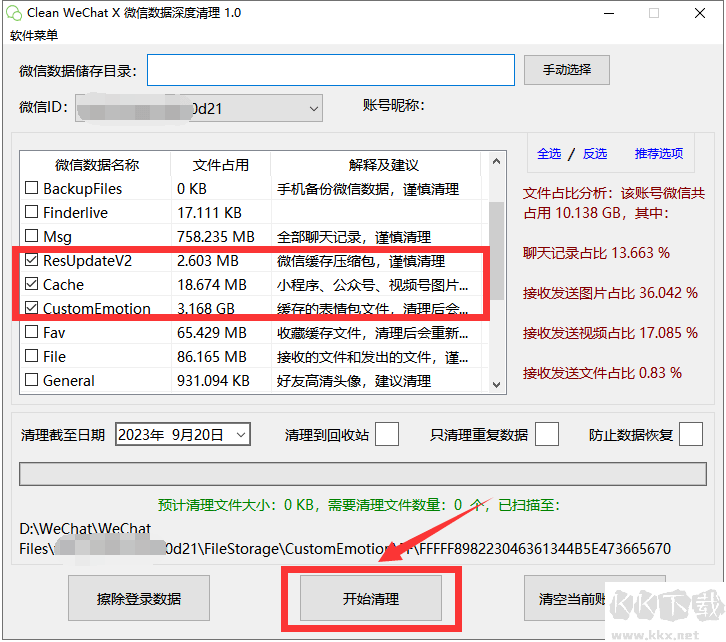Click the list scroll down arrow
This screenshot has width=726, height=642.
(x=496, y=385)
